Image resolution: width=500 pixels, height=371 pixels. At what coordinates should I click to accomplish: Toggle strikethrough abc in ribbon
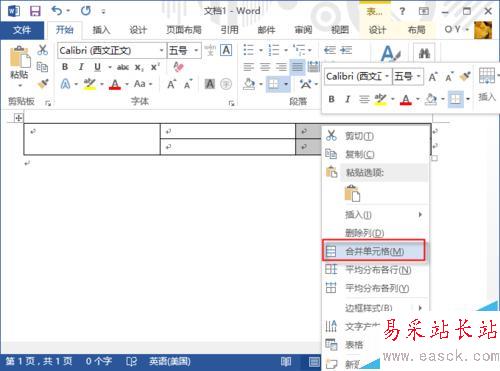click(123, 67)
